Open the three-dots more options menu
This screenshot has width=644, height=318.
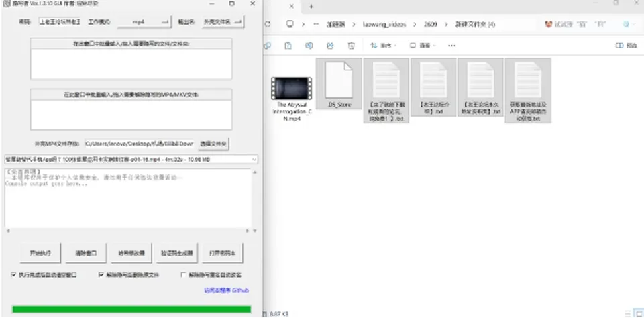pyautogui.click(x=451, y=46)
